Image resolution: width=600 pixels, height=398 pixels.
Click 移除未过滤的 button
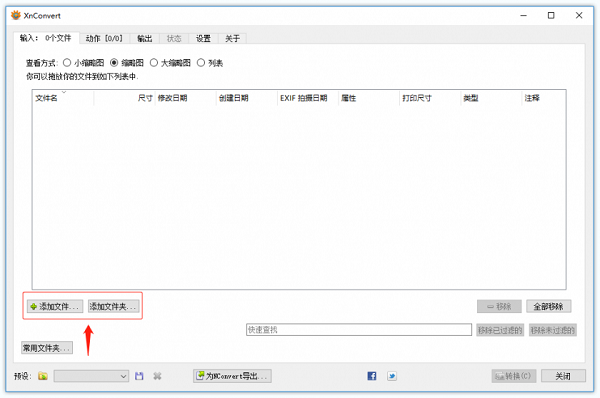[x=553, y=330]
